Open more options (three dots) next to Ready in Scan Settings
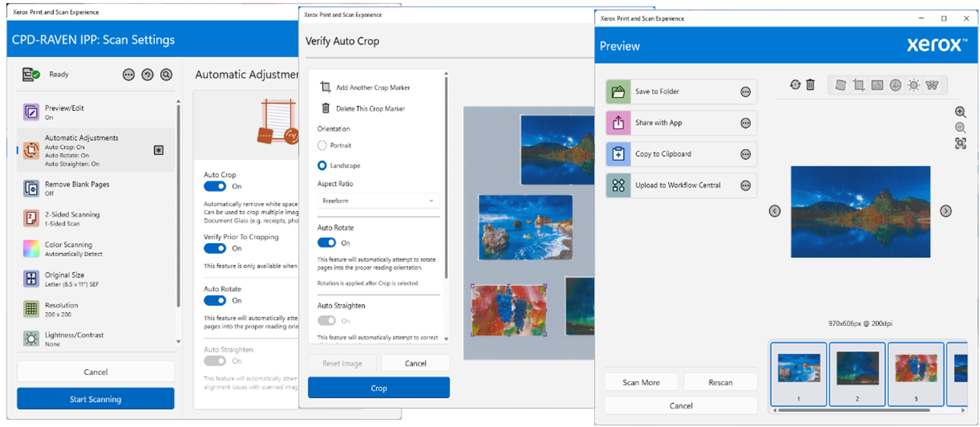This screenshot has height=427, width=980. (129, 75)
